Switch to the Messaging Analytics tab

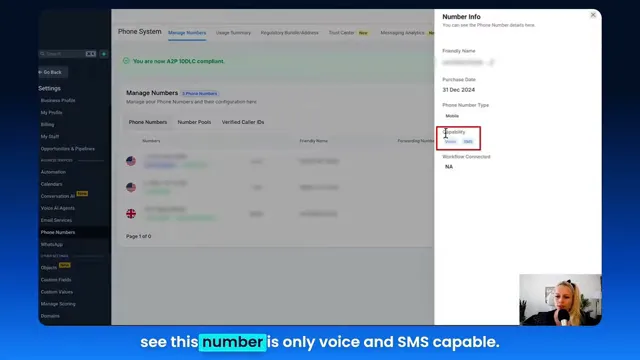pos(402,33)
